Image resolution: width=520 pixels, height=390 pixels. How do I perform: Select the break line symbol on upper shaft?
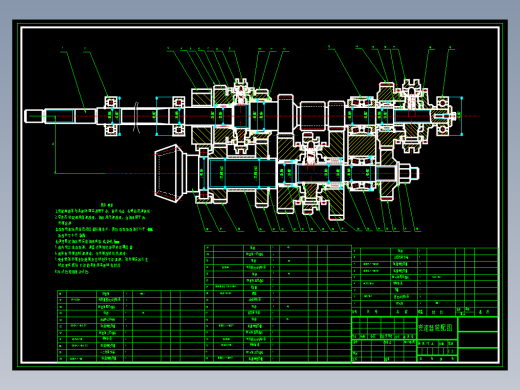tap(137, 117)
